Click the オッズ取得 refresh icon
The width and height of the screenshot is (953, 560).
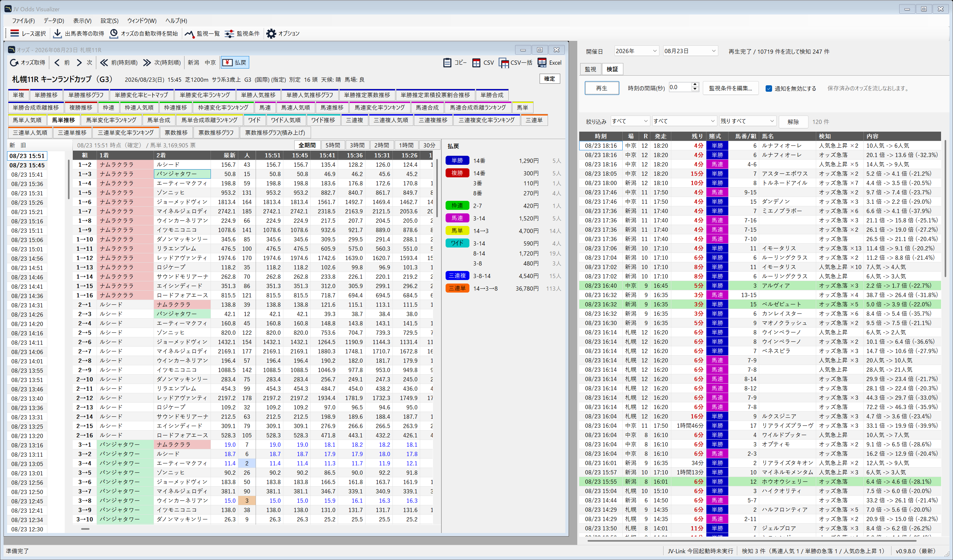click(14, 62)
